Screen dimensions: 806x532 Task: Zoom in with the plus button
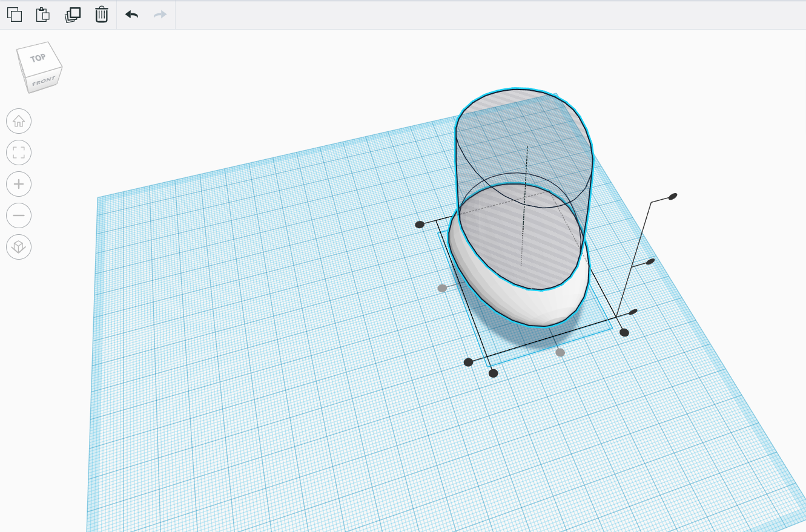pyautogui.click(x=19, y=184)
